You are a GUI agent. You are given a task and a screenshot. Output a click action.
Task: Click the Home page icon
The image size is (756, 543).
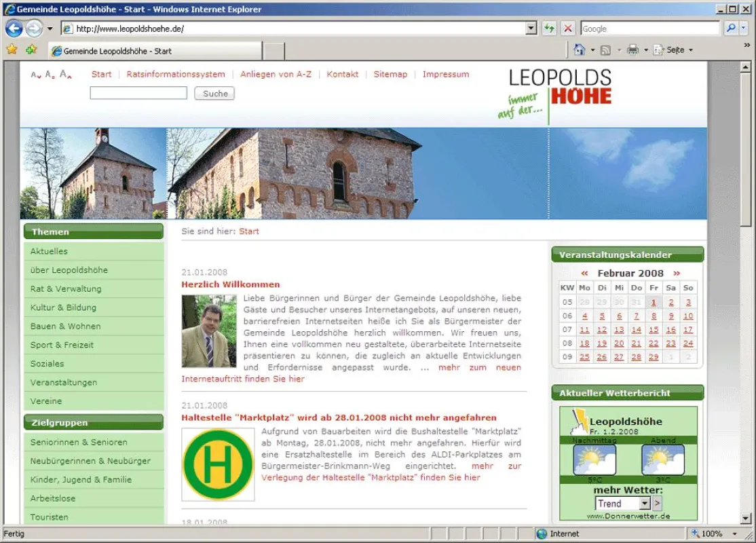point(580,50)
